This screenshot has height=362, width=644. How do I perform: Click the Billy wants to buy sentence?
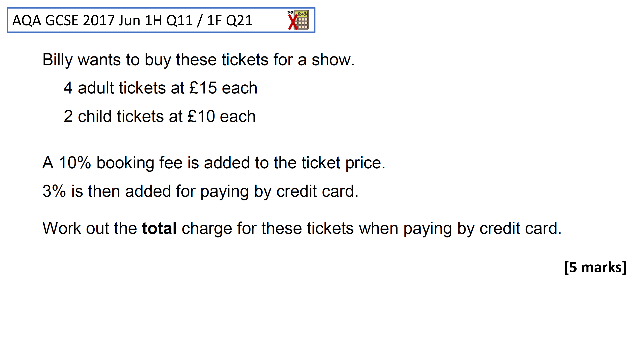[x=199, y=60]
